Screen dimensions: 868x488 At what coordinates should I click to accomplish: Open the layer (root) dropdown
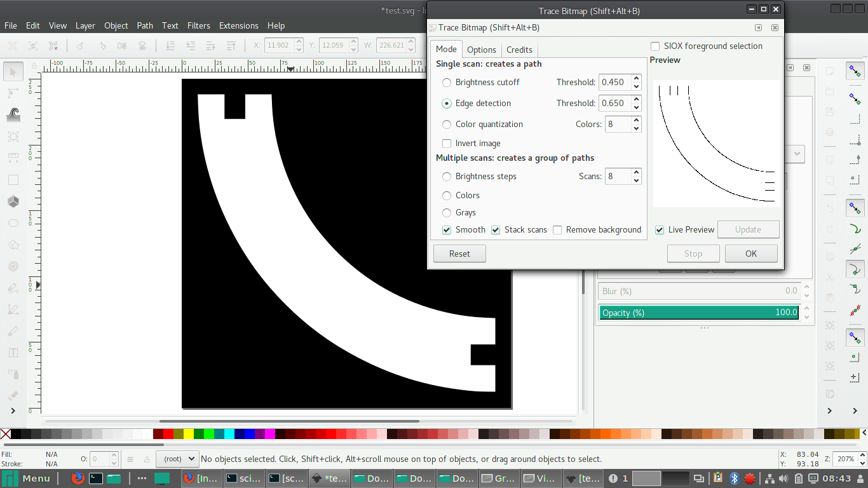[177, 459]
